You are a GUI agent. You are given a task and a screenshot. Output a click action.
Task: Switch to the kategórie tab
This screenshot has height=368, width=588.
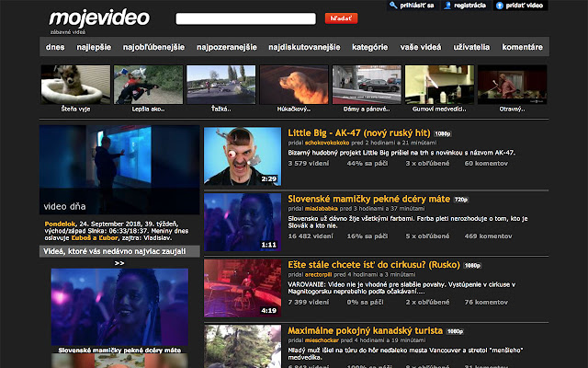(x=370, y=46)
